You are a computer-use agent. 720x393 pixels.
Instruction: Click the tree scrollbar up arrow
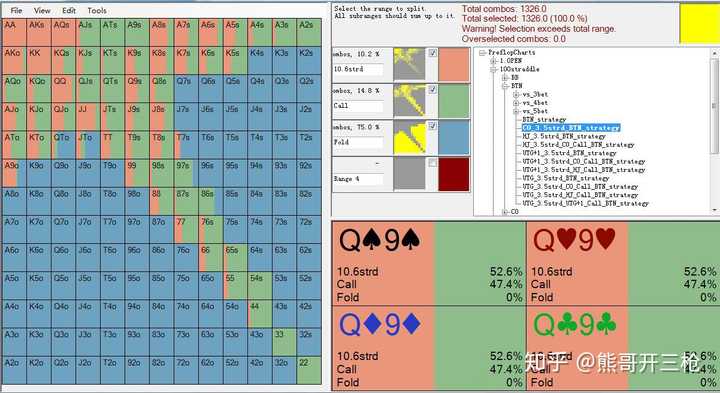pyautogui.click(x=715, y=54)
